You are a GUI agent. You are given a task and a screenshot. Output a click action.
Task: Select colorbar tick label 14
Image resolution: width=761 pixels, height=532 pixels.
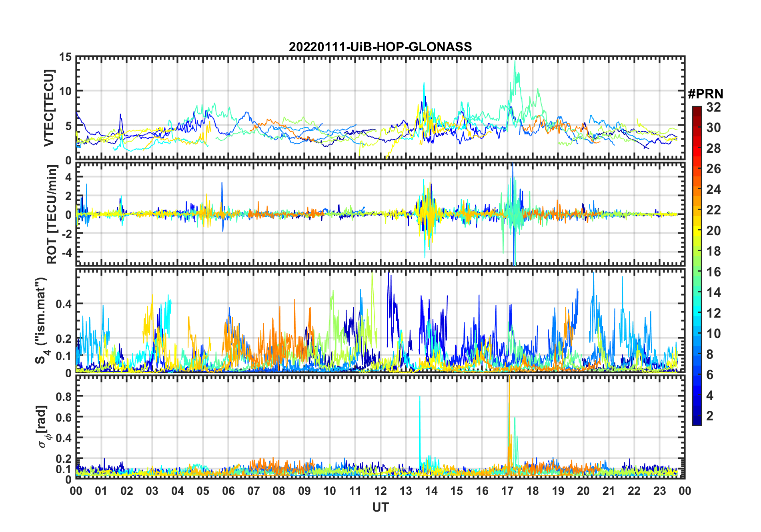click(713, 292)
